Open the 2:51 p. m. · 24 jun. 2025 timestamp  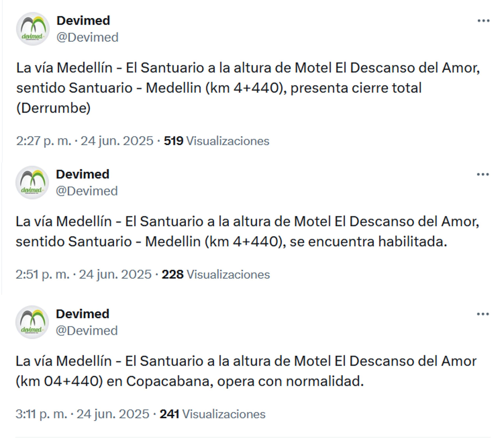coord(83,274)
